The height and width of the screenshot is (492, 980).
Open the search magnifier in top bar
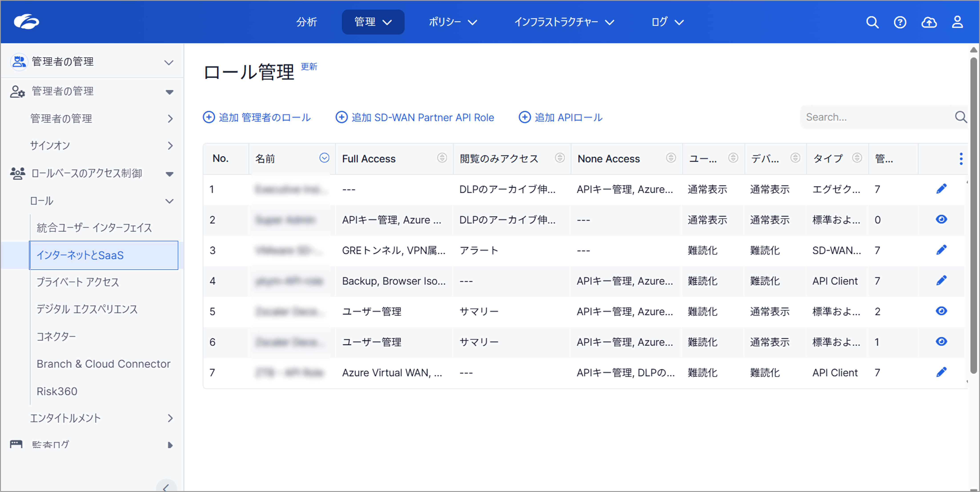click(x=872, y=22)
